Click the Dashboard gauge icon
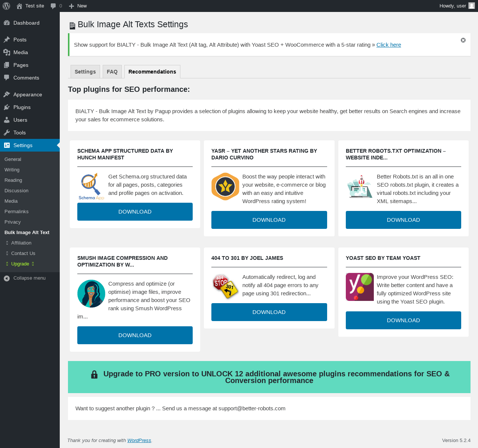 [x=7, y=23]
